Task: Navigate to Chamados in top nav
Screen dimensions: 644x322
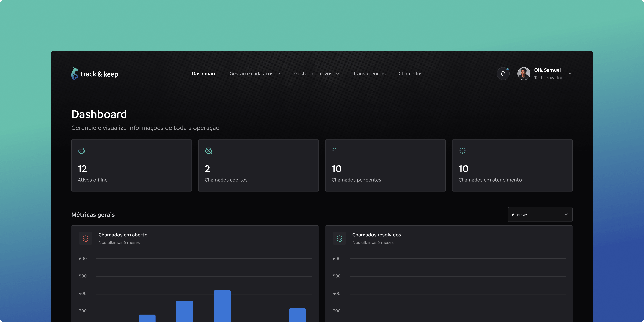Action: click(x=410, y=73)
